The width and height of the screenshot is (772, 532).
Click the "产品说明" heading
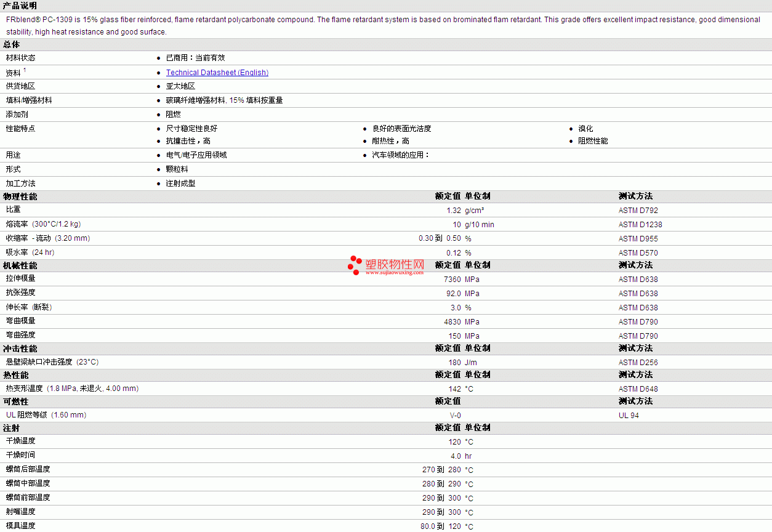pos(20,6)
